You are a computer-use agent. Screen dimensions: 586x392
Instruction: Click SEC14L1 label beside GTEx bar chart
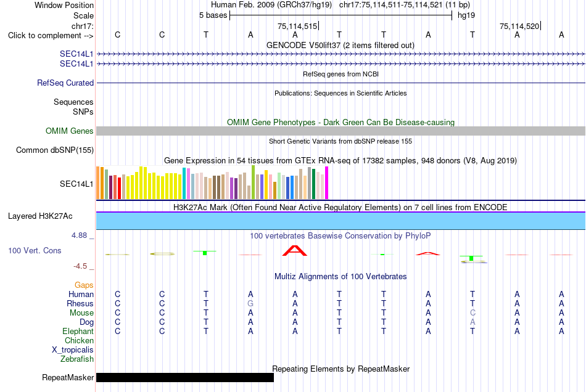(76, 184)
